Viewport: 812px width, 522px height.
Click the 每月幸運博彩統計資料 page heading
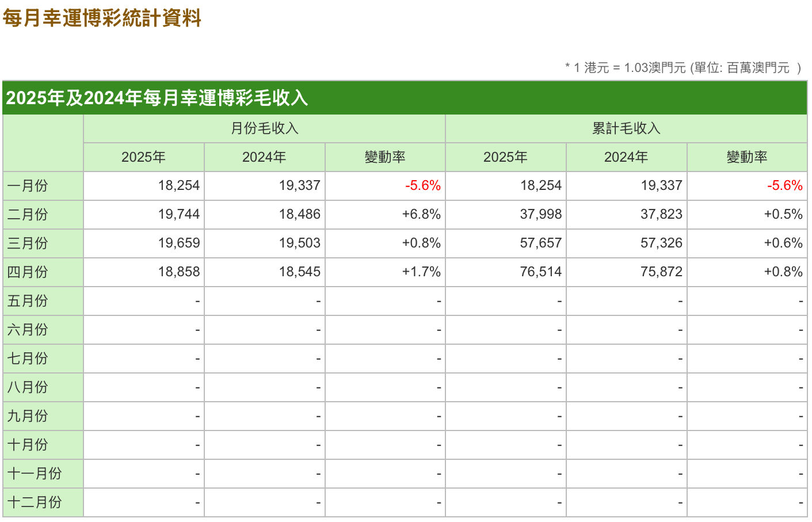click(102, 18)
